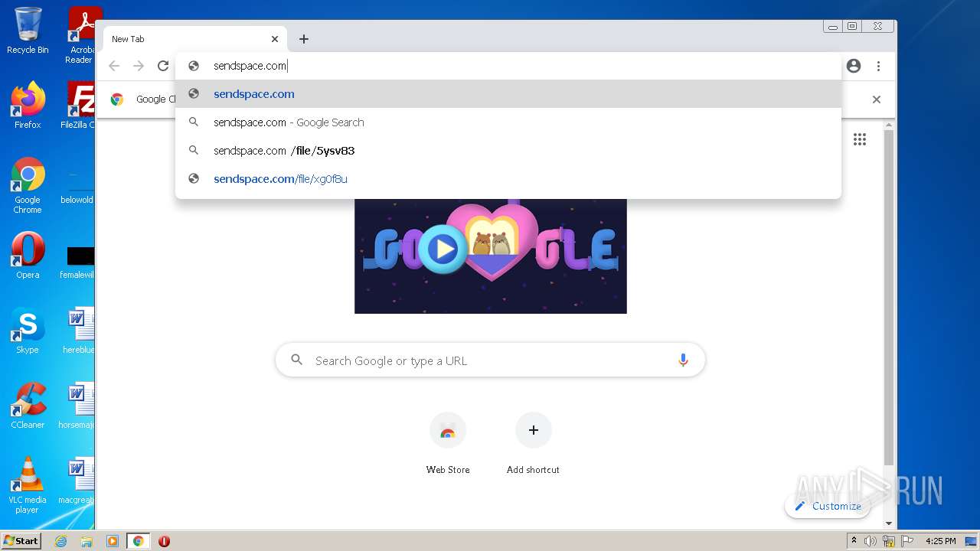Show hidden system tray icons
This screenshot has height=551, width=980.
854,541
